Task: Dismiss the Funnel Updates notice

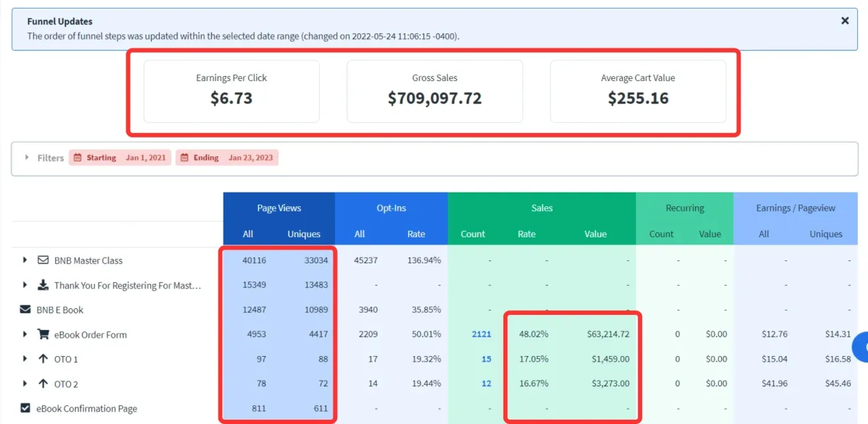Action: [845, 21]
